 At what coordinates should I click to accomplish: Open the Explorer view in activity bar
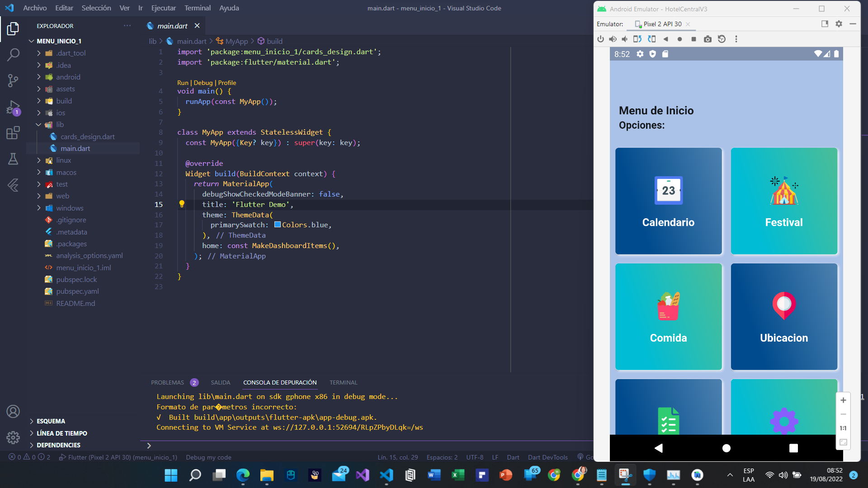click(13, 29)
